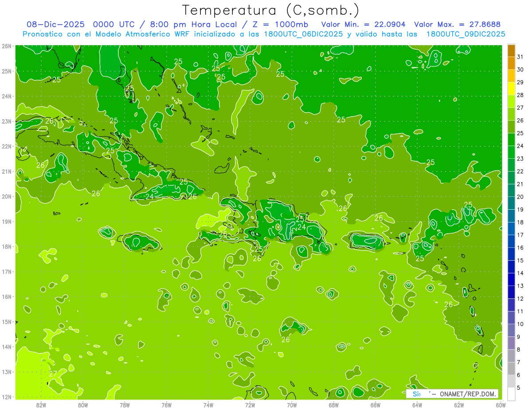Click the '27' contour label near 13N
The width and height of the screenshot is (532, 411).
53,374
